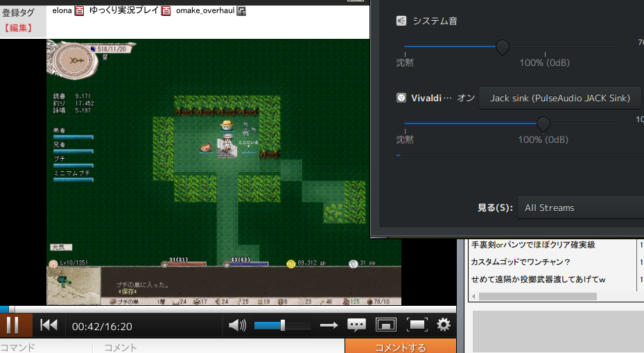Click the 元気 status label in game
Image resolution: width=644 pixels, height=353 pixels.
(x=61, y=247)
